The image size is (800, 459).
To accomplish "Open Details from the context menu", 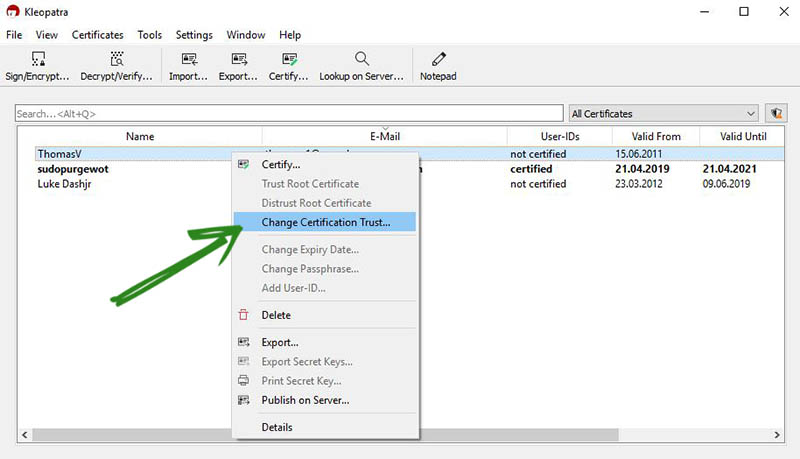I will click(325, 427).
